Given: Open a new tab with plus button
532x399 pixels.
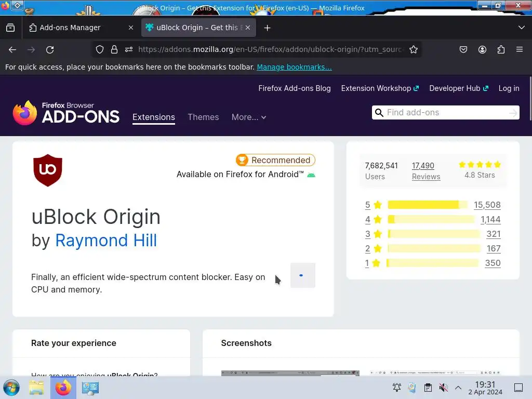Looking at the screenshot, I should (268, 28).
